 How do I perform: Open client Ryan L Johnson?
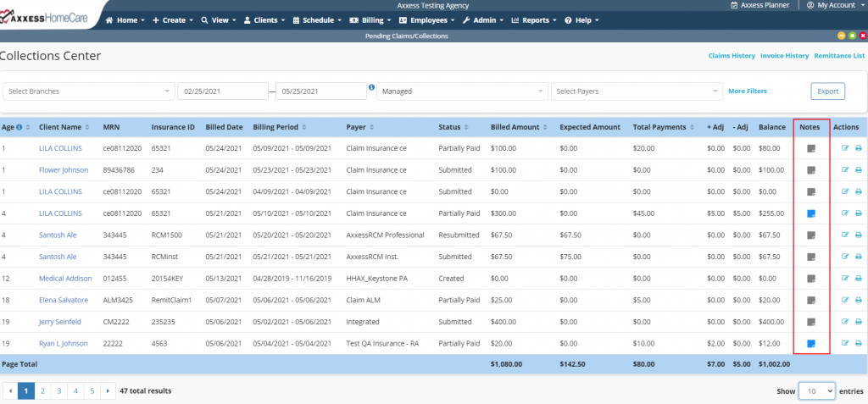63,343
